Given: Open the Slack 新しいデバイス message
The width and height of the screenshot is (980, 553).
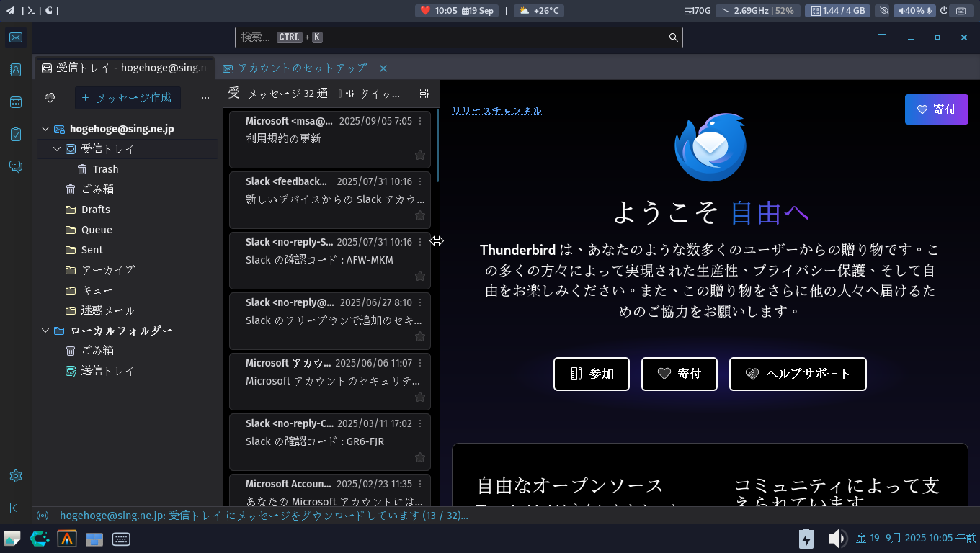Looking at the screenshot, I should pos(330,199).
